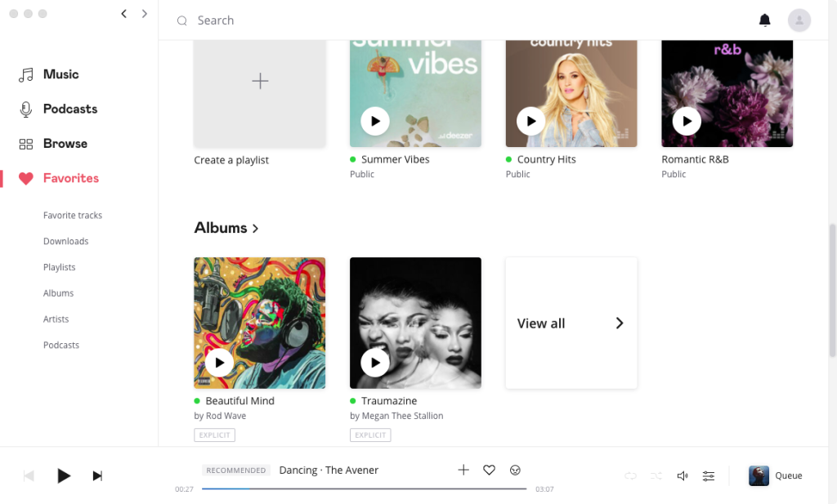Seek on the track progress bar

tap(364, 488)
